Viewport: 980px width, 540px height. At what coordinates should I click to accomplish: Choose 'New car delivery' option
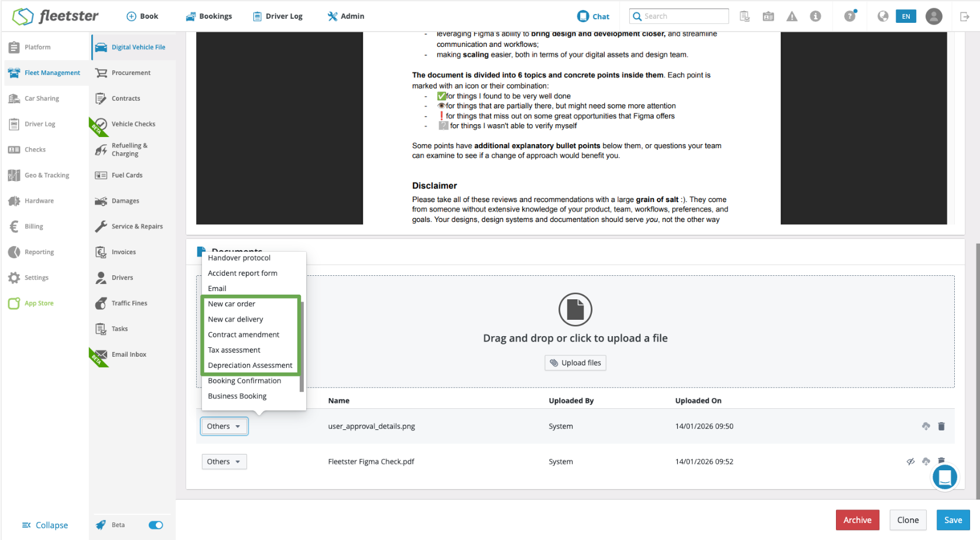click(x=235, y=319)
